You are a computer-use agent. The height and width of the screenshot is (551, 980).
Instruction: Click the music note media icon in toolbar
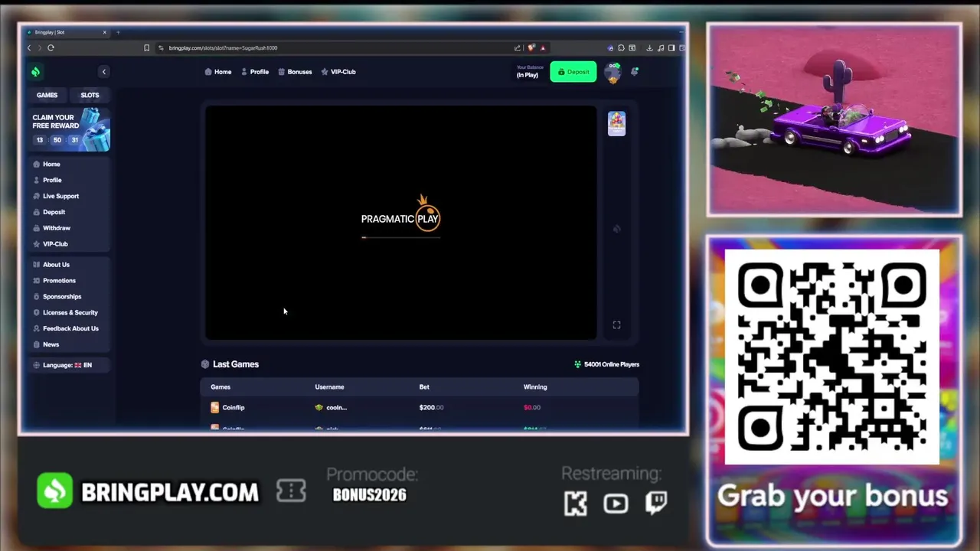(660, 47)
